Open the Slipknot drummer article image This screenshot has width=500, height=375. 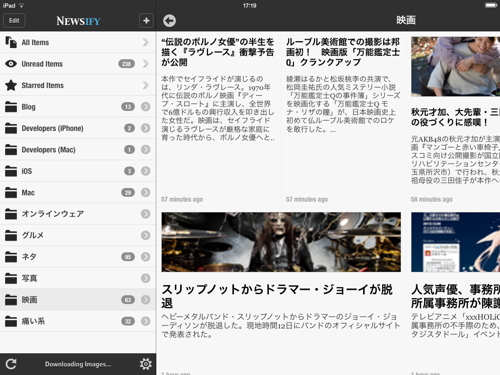pyautogui.click(x=281, y=242)
